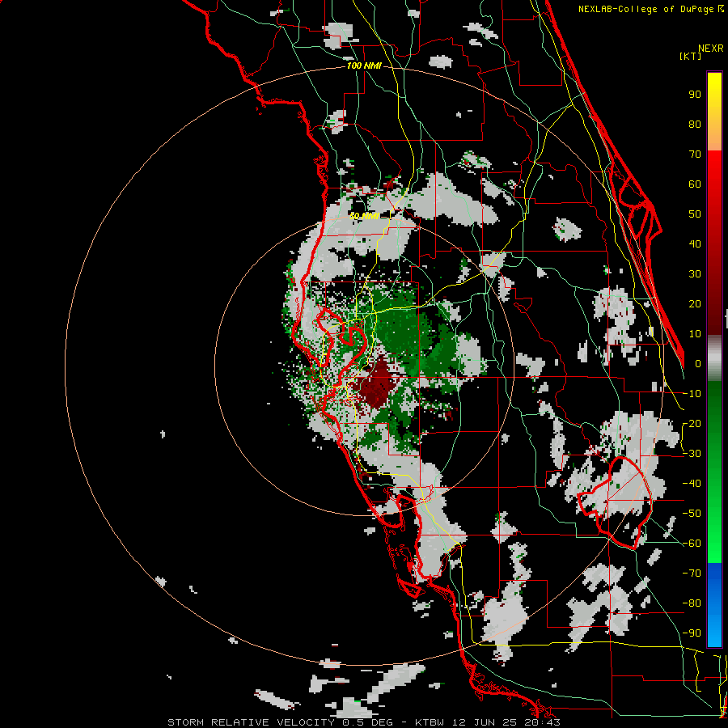
Task: Select the 70 knot scale label
Action: (x=695, y=154)
